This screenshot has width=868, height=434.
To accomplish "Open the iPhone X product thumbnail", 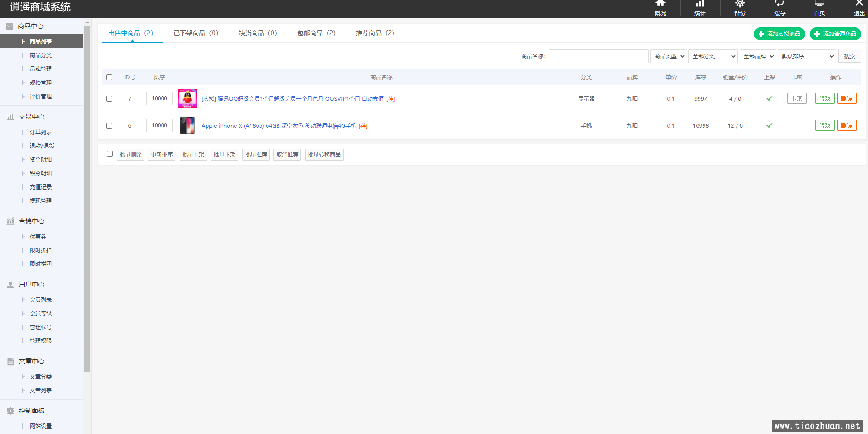I will (x=187, y=125).
